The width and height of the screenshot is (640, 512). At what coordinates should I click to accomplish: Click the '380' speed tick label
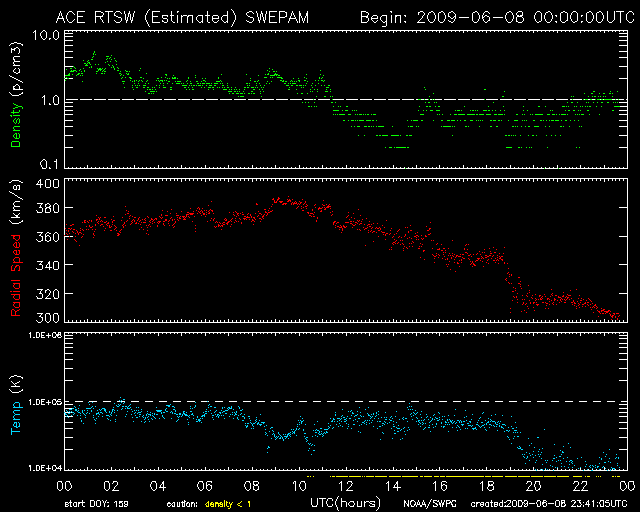[47, 208]
